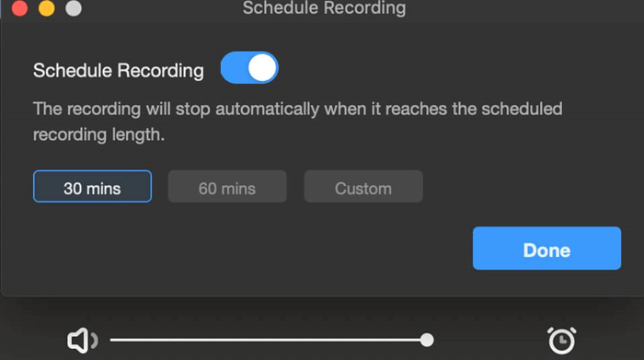644x360 pixels.
Task: Close the Schedule Recording window
Action: point(19,8)
